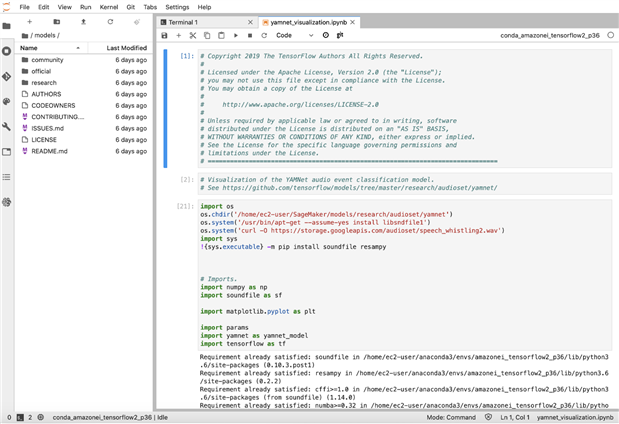This screenshot has width=619, height=424.
Task: Paste cells from clipboard
Action: click(x=221, y=36)
